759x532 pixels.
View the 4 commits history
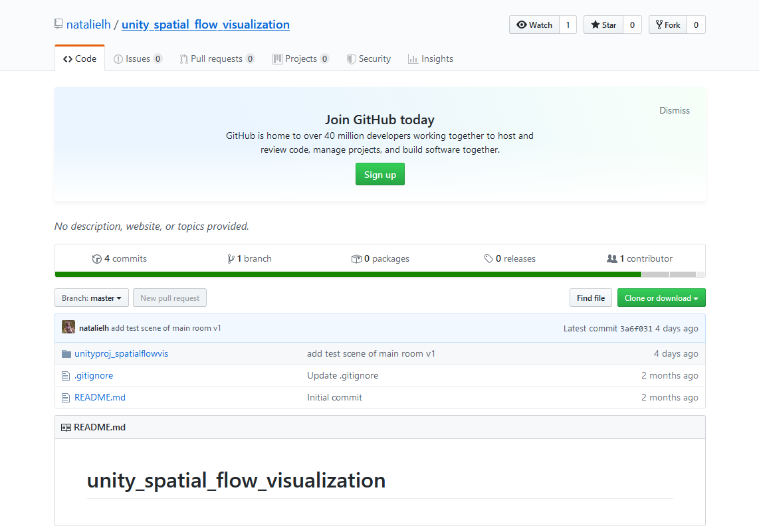120,259
